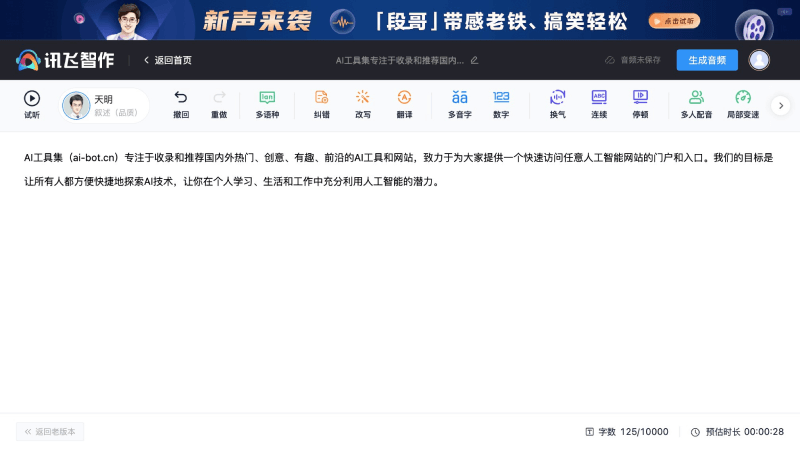800x450 pixels.
Task: Select the 多语种 multilingual tool
Action: tap(267, 104)
